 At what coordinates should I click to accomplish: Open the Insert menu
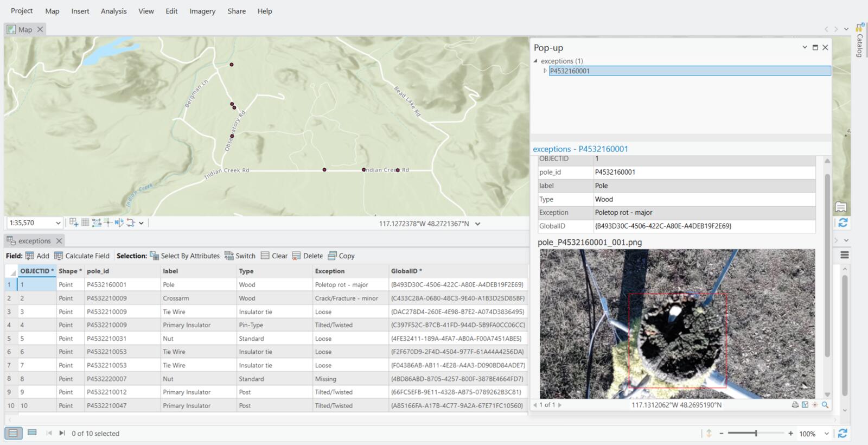80,11
